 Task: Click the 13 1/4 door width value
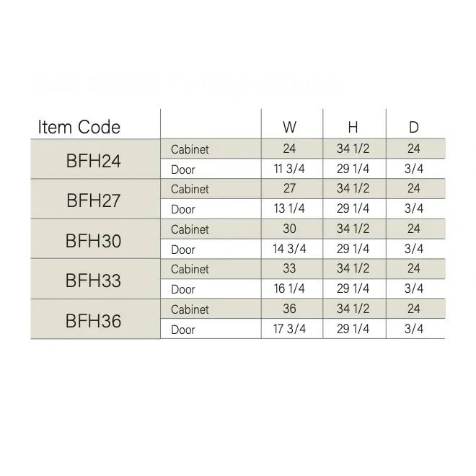[x=290, y=210]
